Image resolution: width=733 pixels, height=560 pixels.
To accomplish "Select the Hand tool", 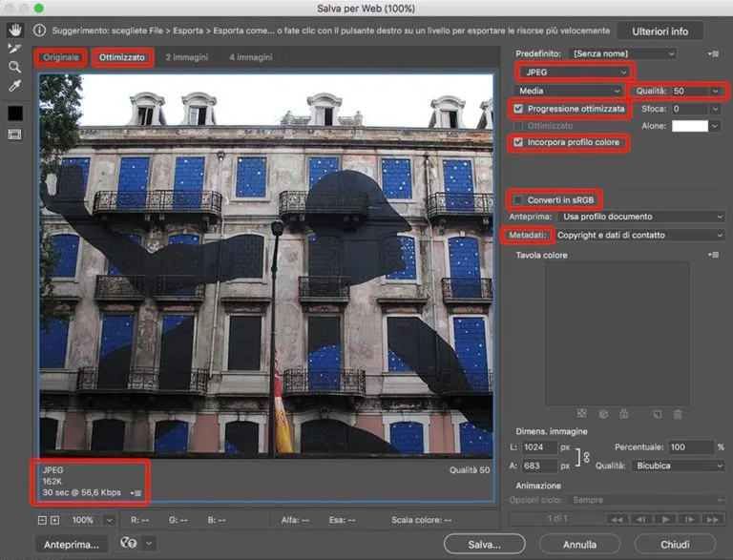I will (x=14, y=31).
